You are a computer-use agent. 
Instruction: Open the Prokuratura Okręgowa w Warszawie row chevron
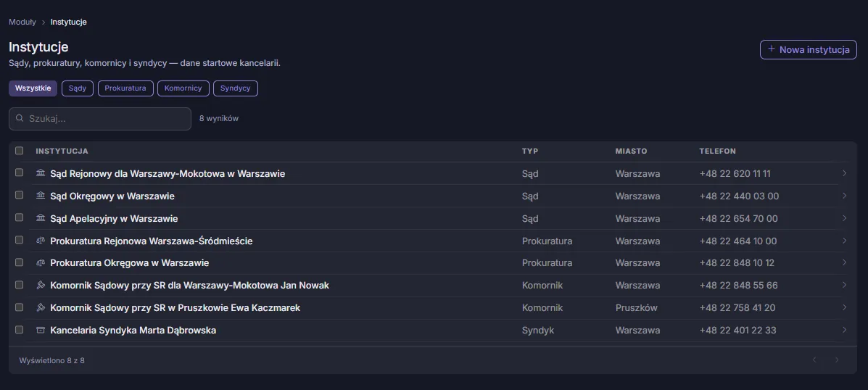click(x=844, y=262)
